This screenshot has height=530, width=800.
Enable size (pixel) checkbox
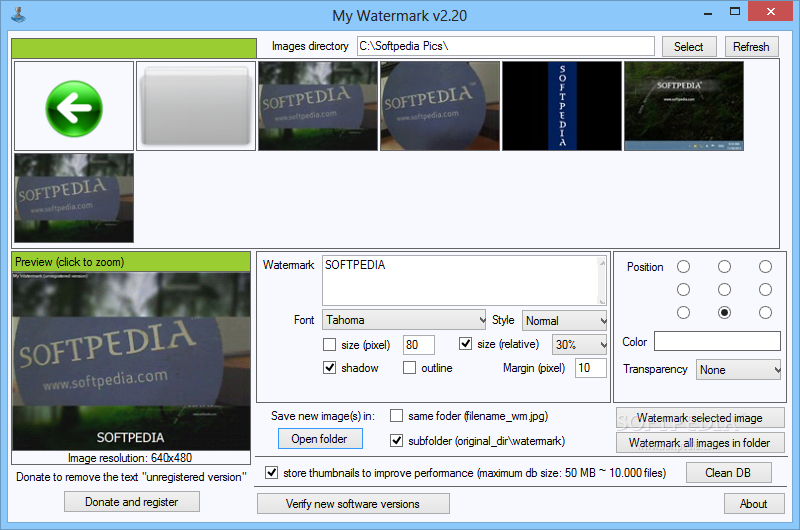(x=329, y=345)
